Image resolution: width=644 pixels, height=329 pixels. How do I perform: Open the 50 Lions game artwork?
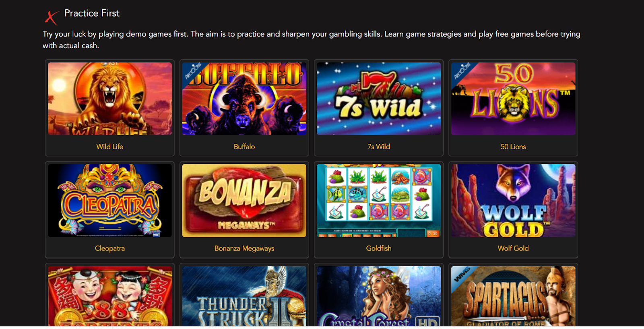coord(513,99)
